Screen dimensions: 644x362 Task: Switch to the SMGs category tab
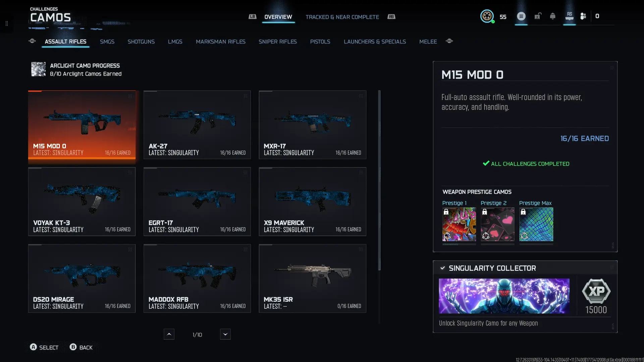[x=107, y=42]
